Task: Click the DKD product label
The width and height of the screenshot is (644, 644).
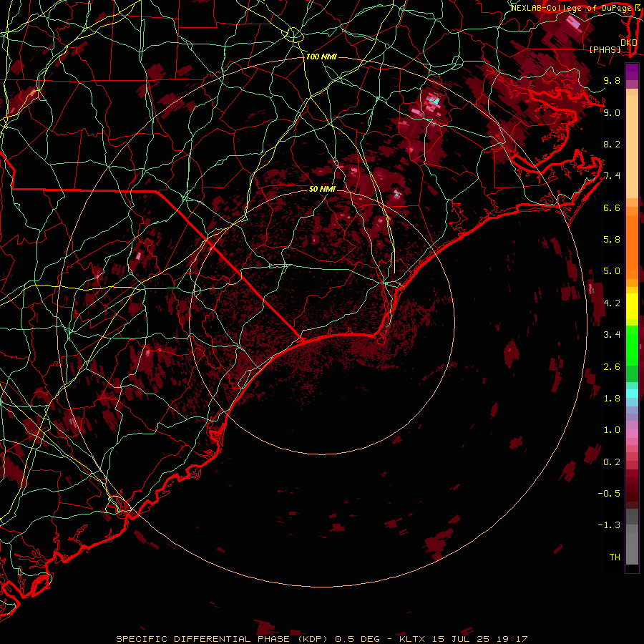Action: point(629,42)
